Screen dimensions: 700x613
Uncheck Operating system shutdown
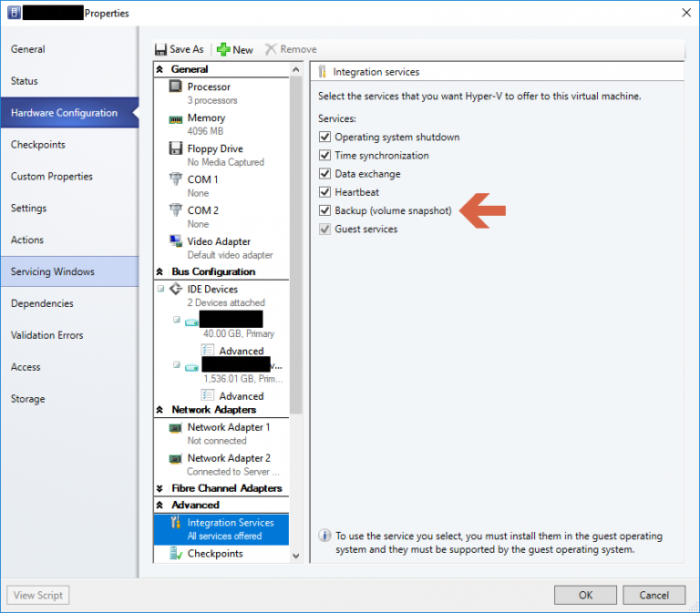(324, 137)
